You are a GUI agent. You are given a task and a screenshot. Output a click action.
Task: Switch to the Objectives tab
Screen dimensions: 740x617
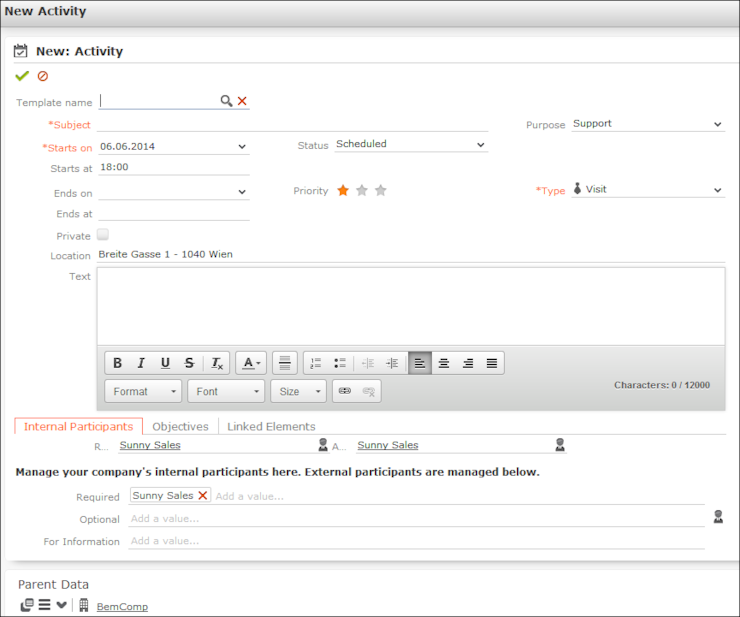click(180, 426)
